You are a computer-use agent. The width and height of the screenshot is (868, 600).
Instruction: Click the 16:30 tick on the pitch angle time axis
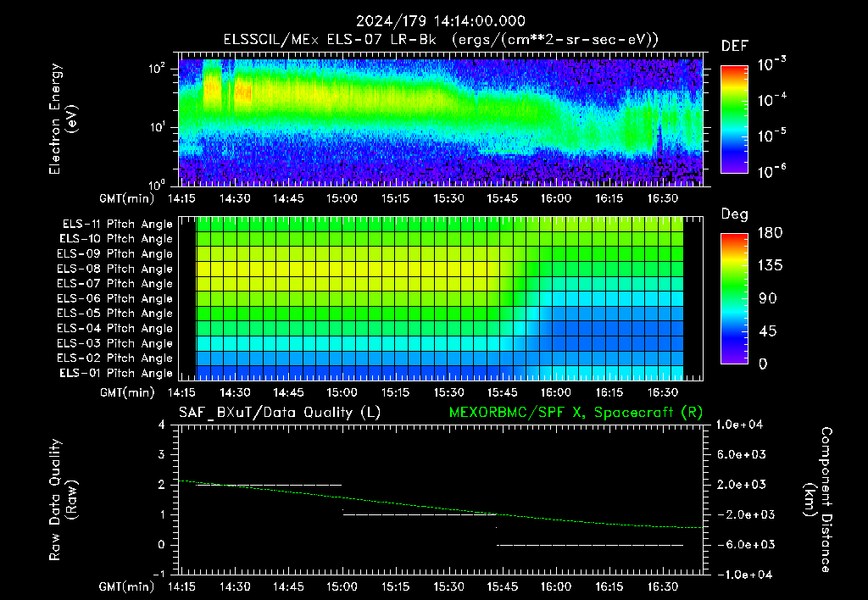coord(663,392)
